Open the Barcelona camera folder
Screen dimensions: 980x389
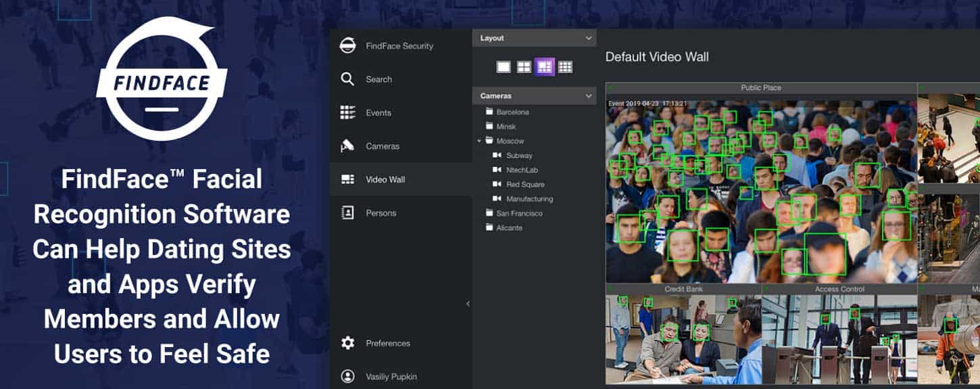[x=512, y=112]
